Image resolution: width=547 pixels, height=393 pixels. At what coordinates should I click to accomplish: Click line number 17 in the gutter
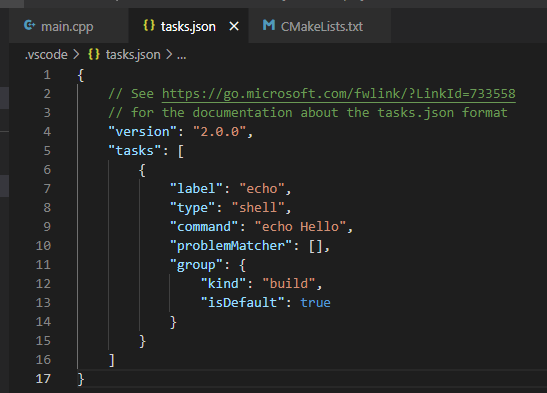point(43,379)
